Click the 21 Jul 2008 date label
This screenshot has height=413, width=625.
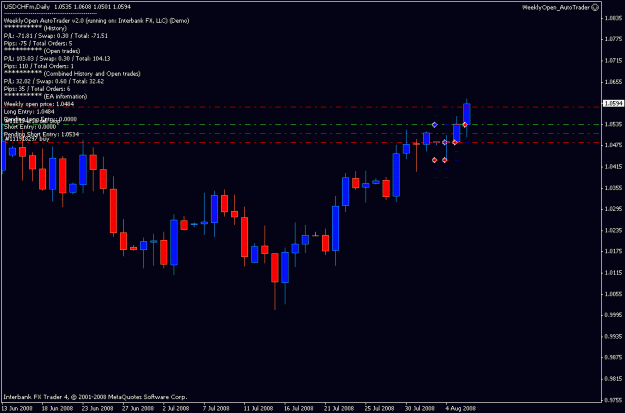click(x=339, y=409)
